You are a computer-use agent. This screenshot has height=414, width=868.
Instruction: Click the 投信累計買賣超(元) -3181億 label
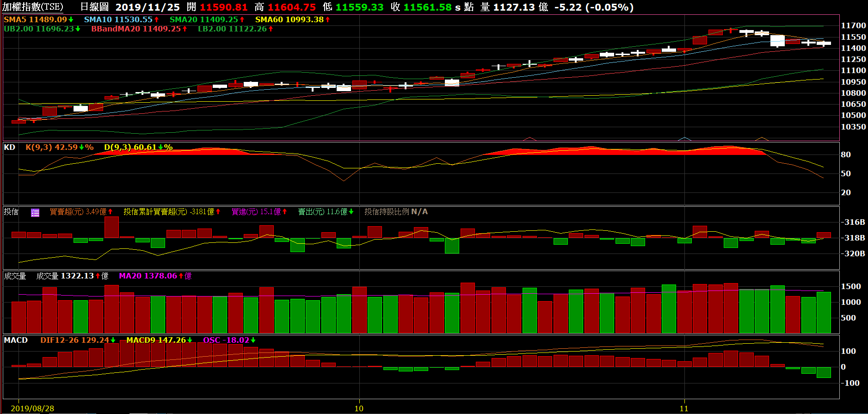(172, 212)
